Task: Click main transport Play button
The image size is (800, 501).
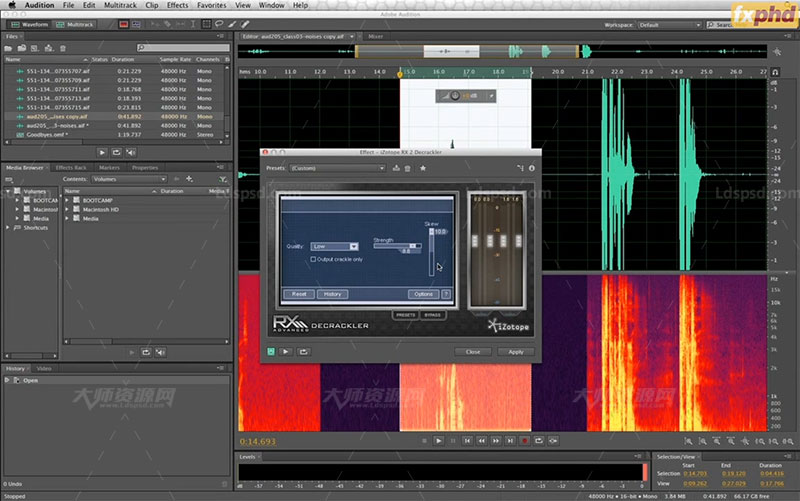Action: click(x=439, y=441)
